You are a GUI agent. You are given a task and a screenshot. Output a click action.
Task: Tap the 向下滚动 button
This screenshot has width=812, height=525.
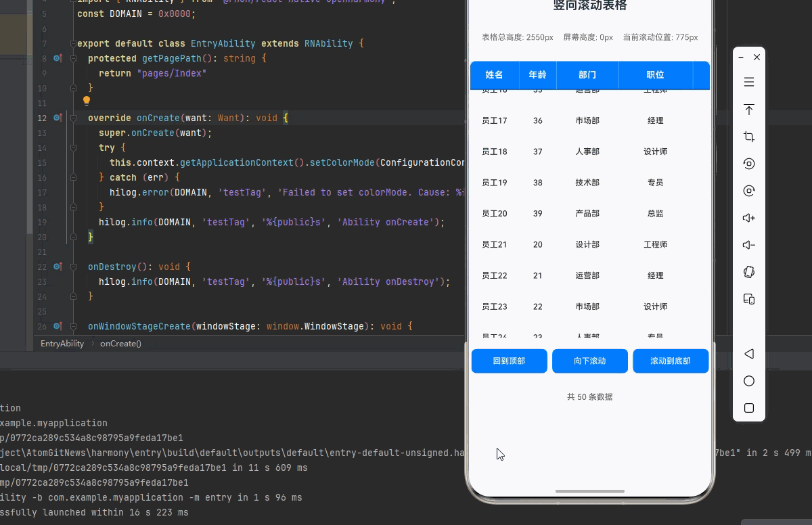click(x=590, y=361)
